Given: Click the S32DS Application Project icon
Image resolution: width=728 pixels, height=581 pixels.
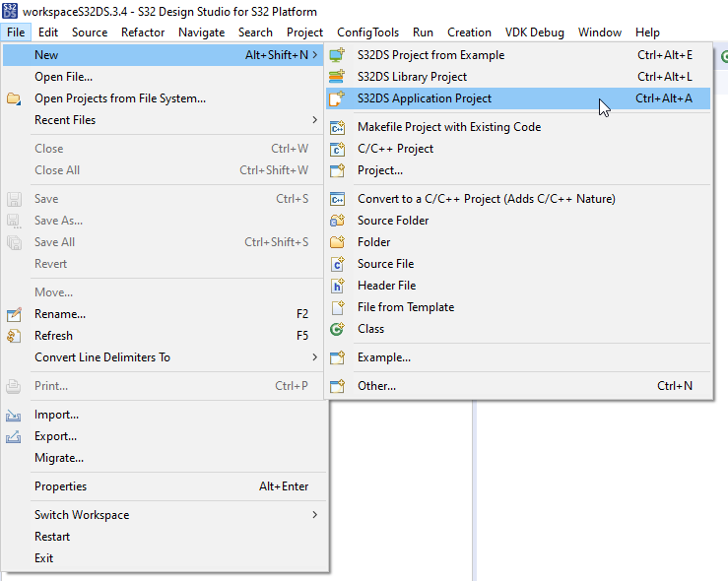Looking at the screenshot, I should (337, 98).
